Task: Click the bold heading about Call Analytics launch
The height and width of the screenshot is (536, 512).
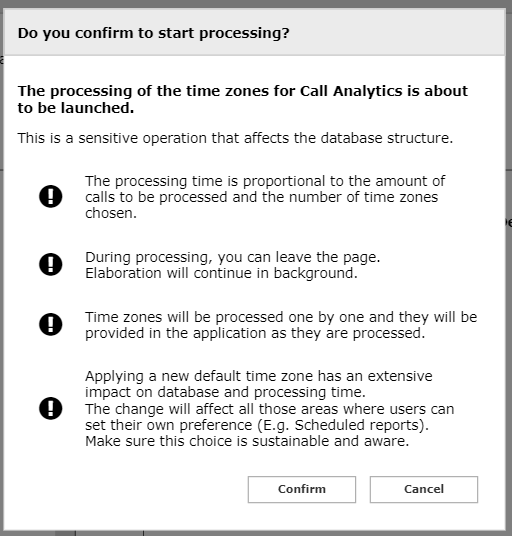Action: [243, 99]
